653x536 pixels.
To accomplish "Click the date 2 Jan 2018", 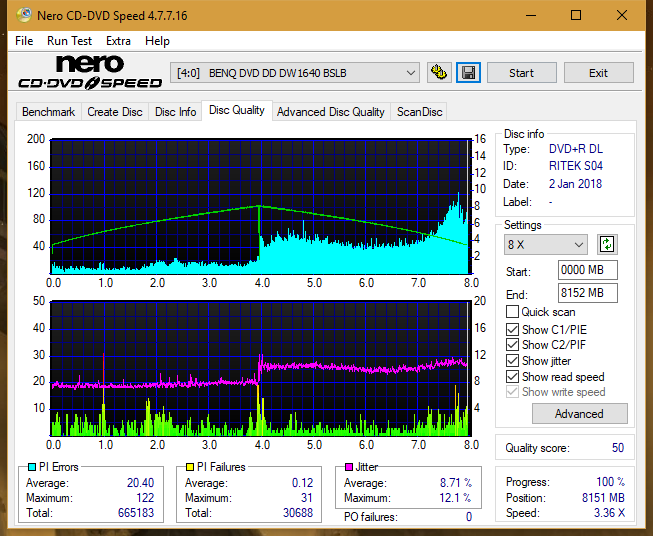I will 575,184.
